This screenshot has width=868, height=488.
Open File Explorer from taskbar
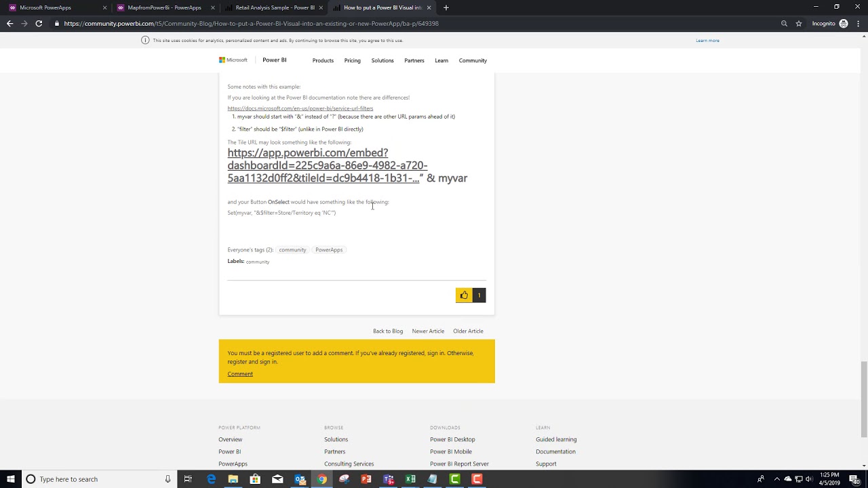233,479
